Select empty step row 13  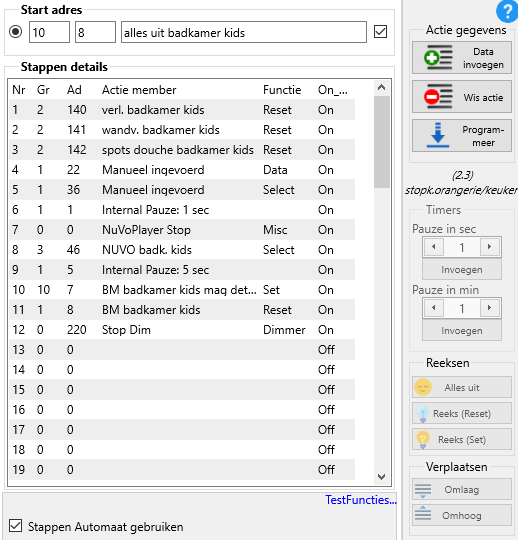(182, 350)
